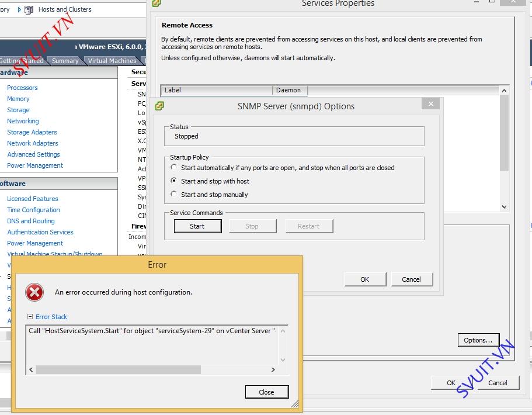
Task: Switch to the Virtual Machines tab
Action: coord(112,61)
